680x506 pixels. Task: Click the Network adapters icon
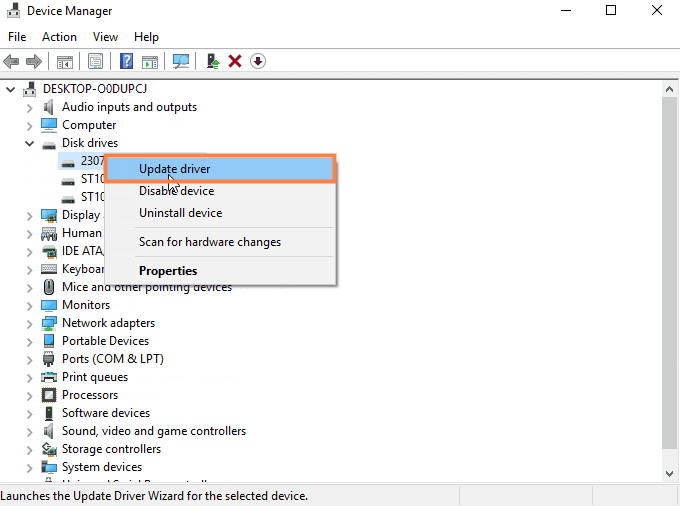pyautogui.click(x=49, y=323)
